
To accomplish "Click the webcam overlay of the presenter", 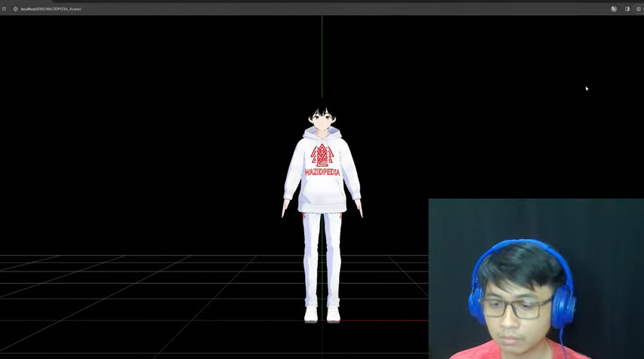I will (536, 279).
